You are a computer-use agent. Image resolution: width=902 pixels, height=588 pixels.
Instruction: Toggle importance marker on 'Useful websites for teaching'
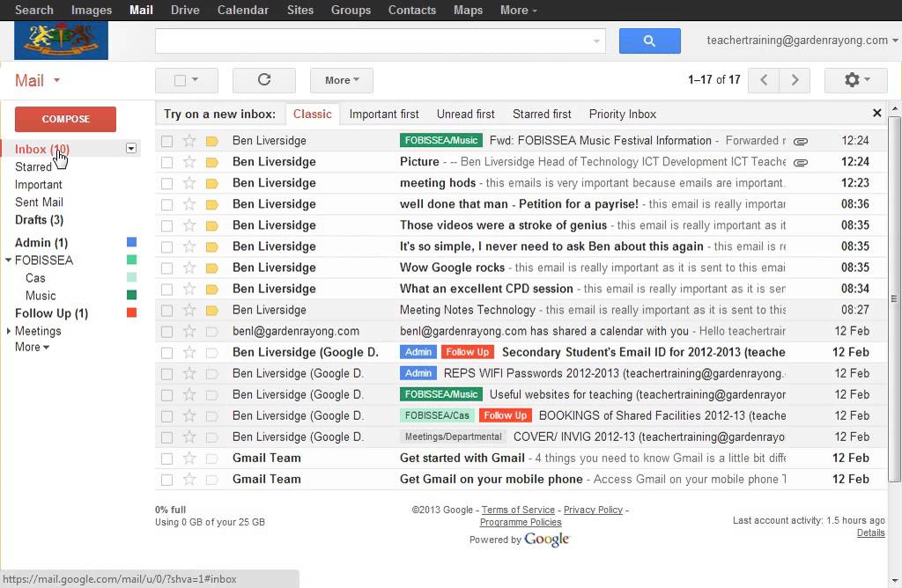pos(211,395)
